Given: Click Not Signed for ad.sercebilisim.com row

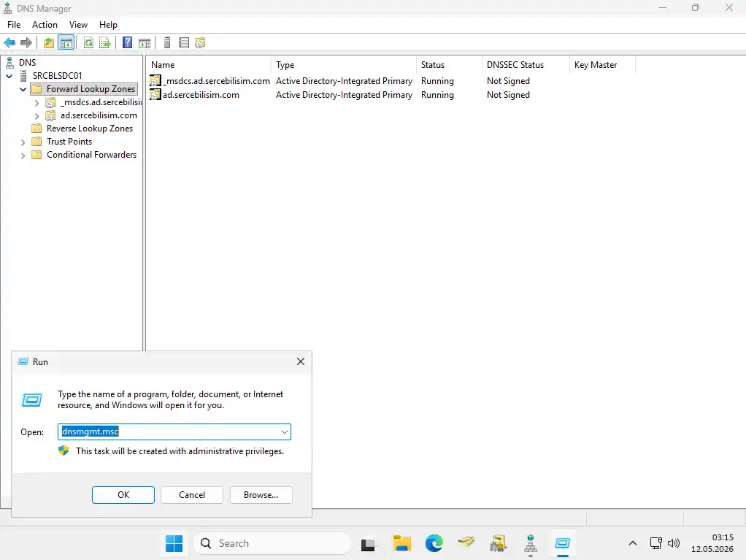Looking at the screenshot, I should (x=508, y=95).
